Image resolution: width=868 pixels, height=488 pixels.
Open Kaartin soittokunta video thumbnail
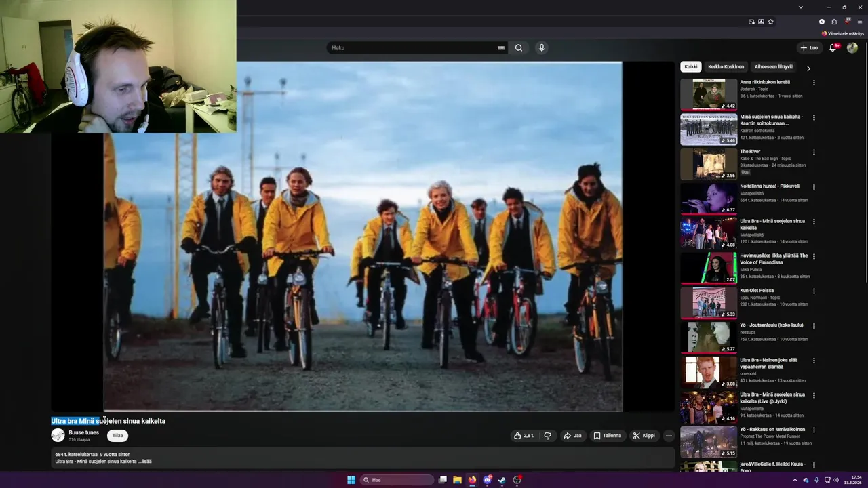tap(709, 129)
